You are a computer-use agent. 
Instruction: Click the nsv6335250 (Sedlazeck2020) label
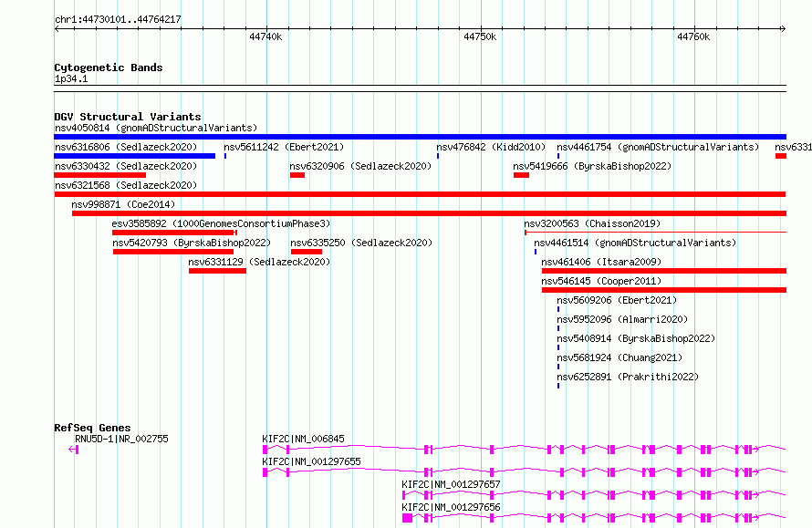click(x=361, y=243)
